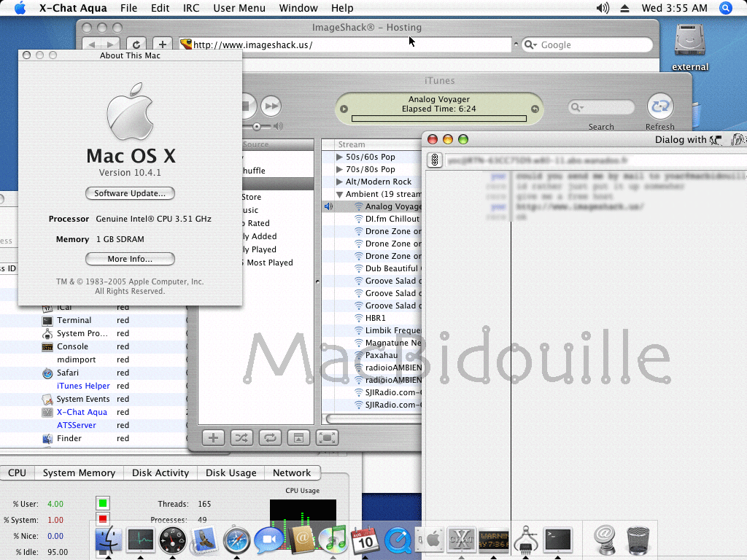Image resolution: width=747 pixels, height=560 pixels.
Task: Open iChat bubble icon in Dock
Action: pyautogui.click(x=268, y=540)
